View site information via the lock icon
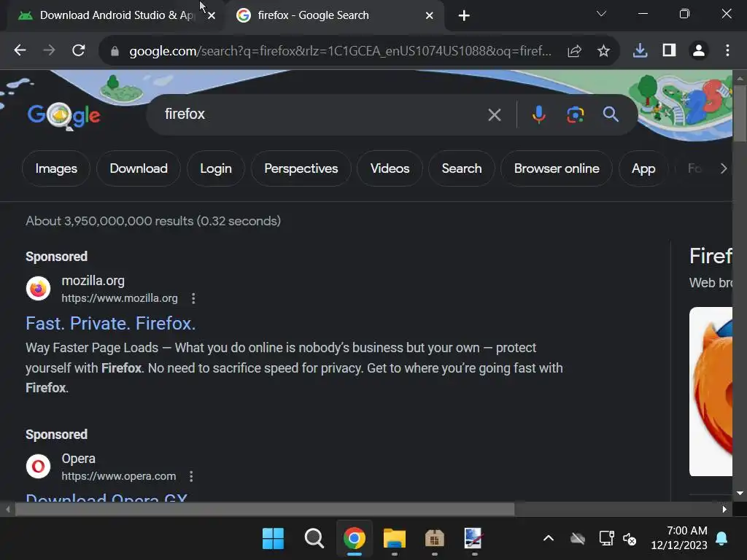This screenshot has width=747, height=560. [115, 51]
